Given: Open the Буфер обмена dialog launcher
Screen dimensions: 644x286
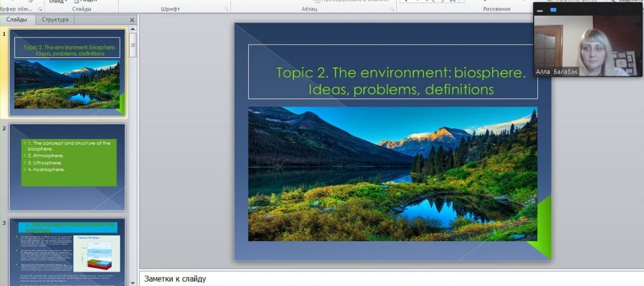Looking at the screenshot, I should [x=40, y=9].
